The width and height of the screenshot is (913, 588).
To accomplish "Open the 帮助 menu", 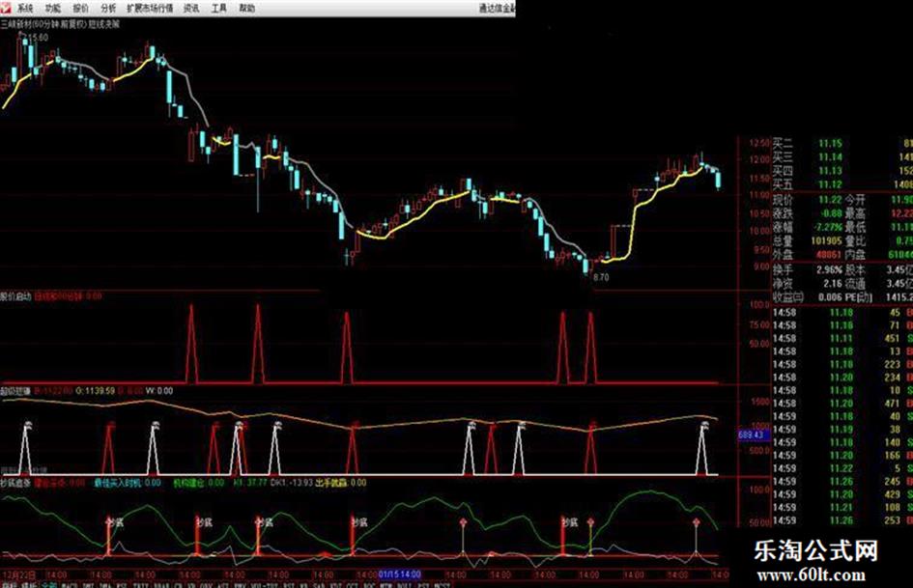I will [x=247, y=8].
